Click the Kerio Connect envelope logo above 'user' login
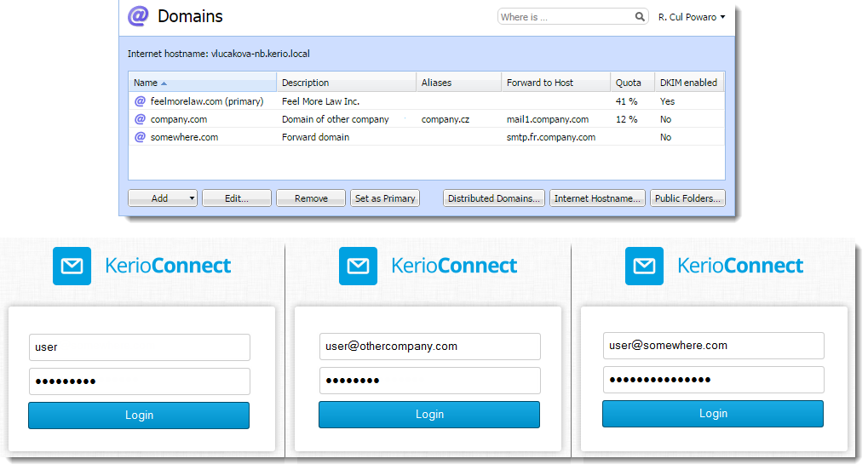 click(x=72, y=266)
